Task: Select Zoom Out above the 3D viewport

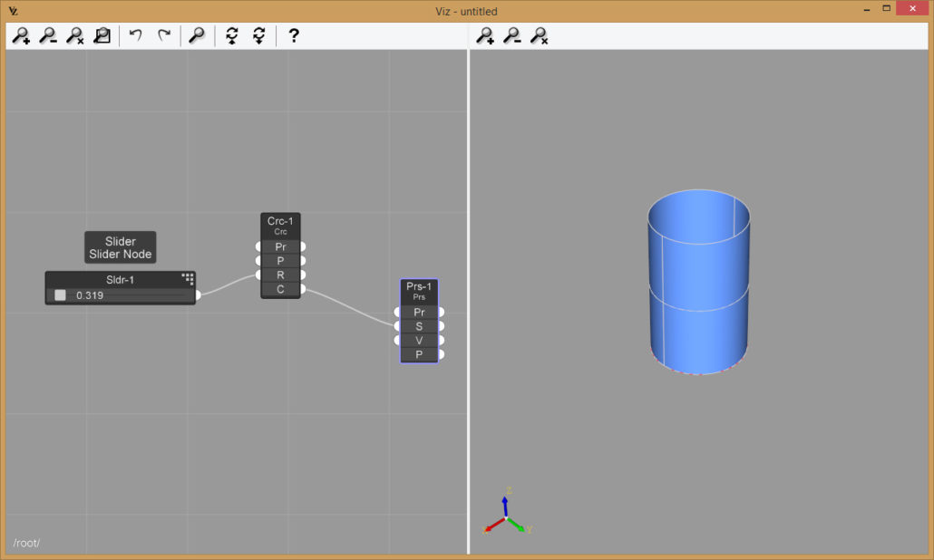Action: 511,35
